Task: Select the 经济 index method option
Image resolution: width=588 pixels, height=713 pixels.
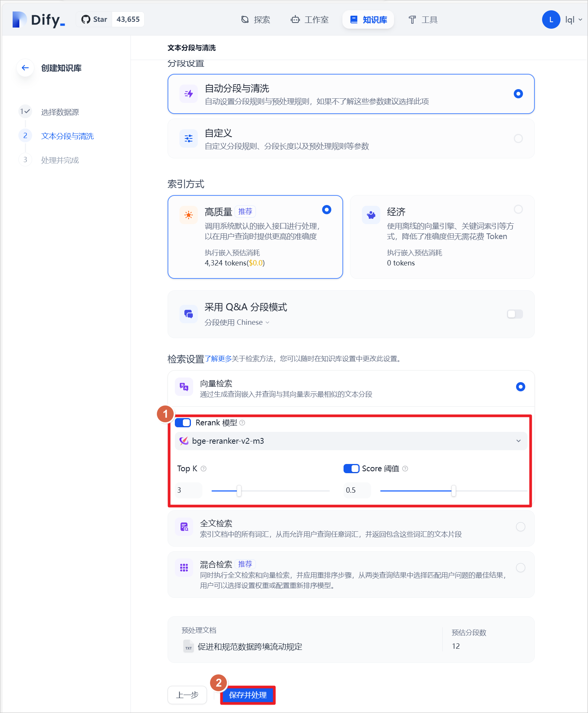Action: [x=442, y=237]
